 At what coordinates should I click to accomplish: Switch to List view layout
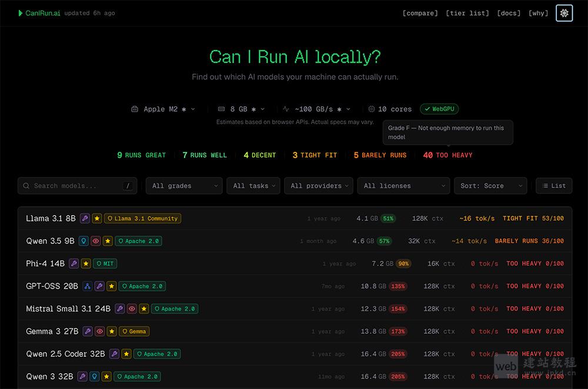click(x=553, y=186)
